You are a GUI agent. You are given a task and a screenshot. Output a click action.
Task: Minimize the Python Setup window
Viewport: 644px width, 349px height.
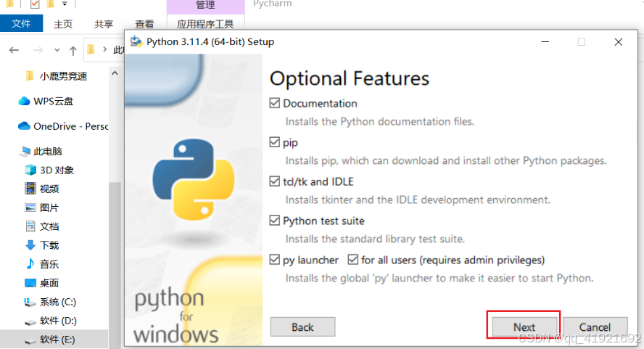[545, 42]
